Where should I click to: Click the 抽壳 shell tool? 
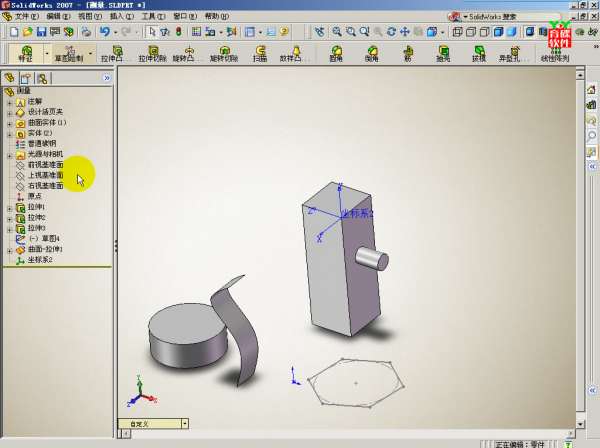pyautogui.click(x=443, y=53)
